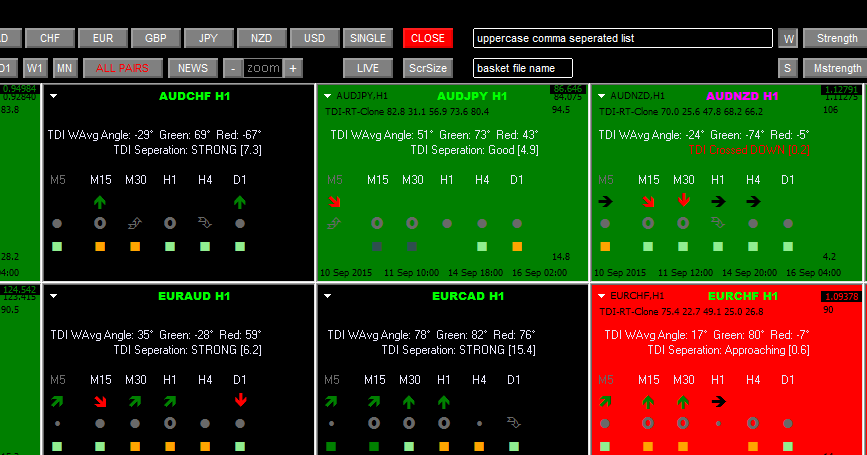Click AUDJPY D1 orange square
Viewport: 867px width, 455px height.
click(x=517, y=247)
